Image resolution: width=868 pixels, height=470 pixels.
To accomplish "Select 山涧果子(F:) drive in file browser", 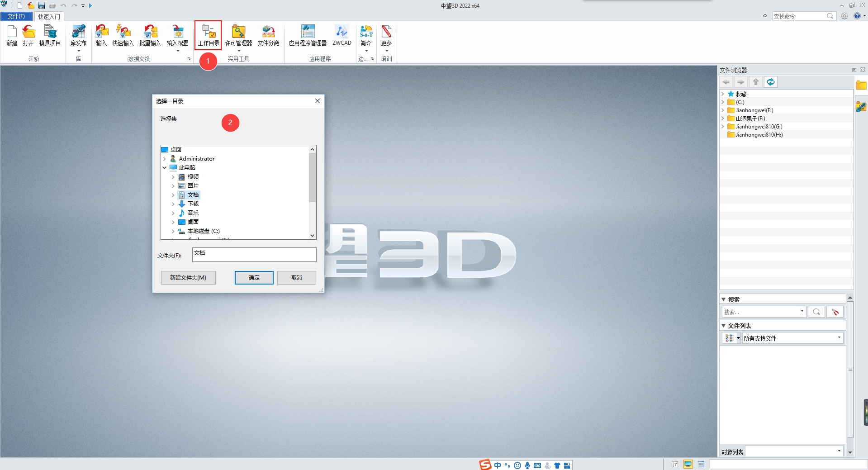I will [750, 119].
